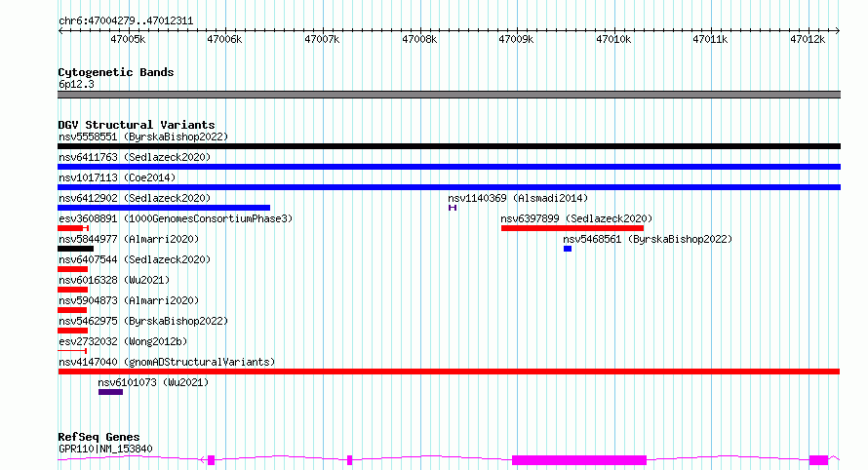Viewport: 868px width, 470px height.
Task: Click the 47007k ruler position
Action: [322, 39]
